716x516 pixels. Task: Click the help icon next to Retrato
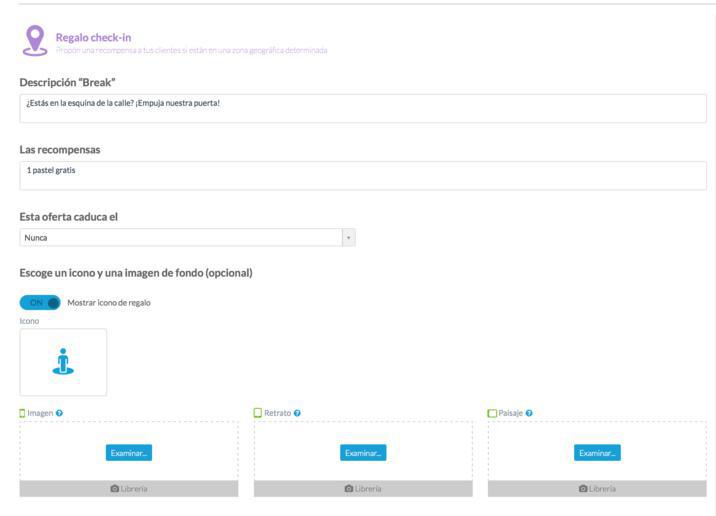[297, 413]
